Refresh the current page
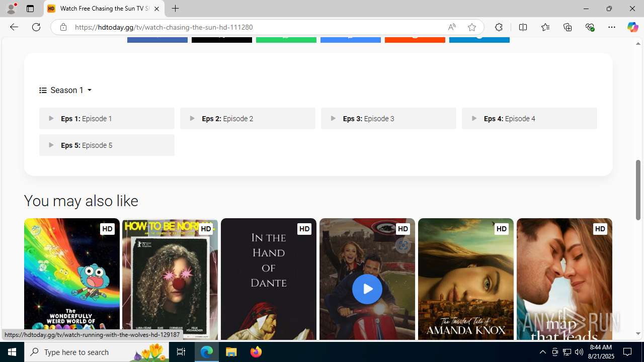644x362 pixels. point(36,27)
